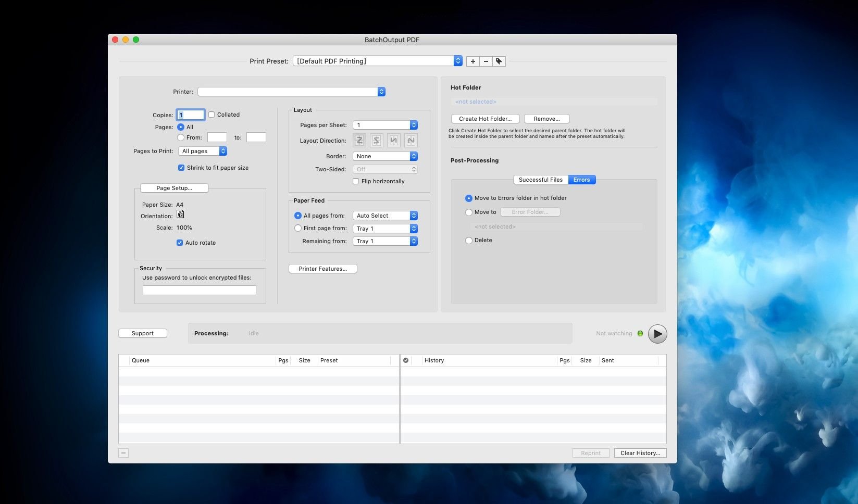Remove the preset with the minus icon
The width and height of the screenshot is (858, 504).
click(x=486, y=61)
